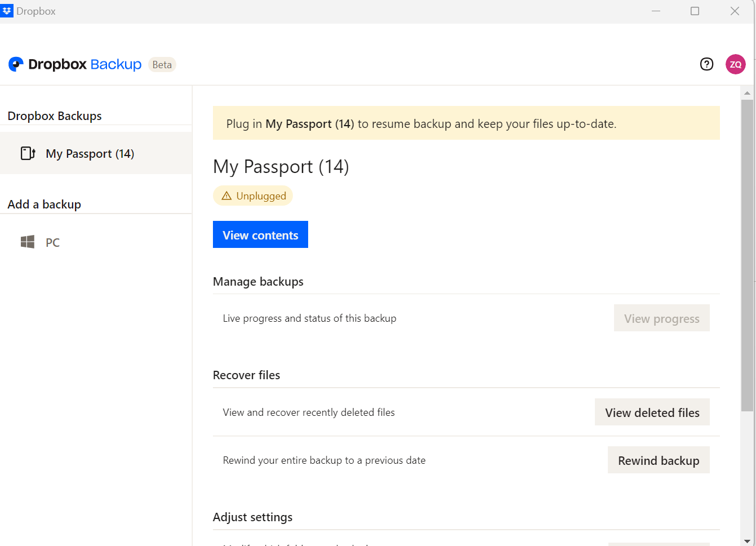Click the scrollbar up arrow
Screen dimensions: 756x546
(747, 93)
